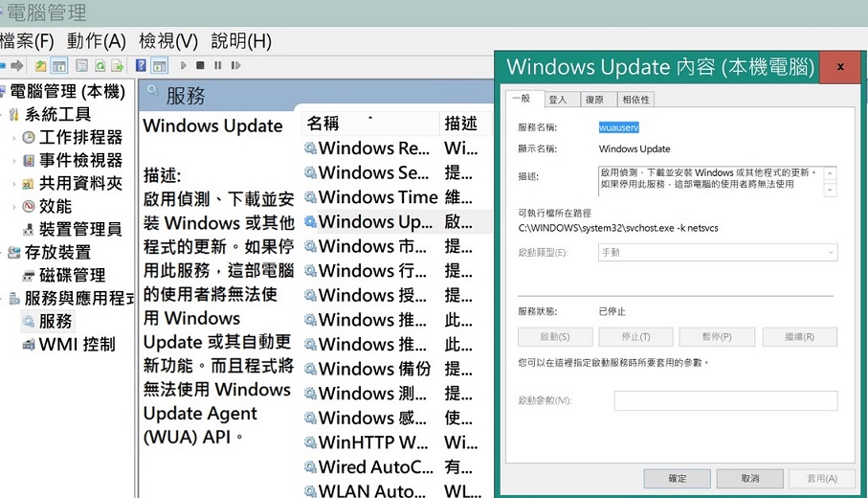868x498 pixels.
Task: Click the wuauserv service name text
Action: (619, 127)
